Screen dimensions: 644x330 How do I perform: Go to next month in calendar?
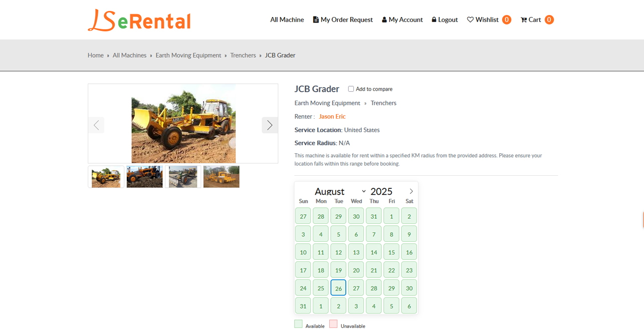pyautogui.click(x=411, y=191)
